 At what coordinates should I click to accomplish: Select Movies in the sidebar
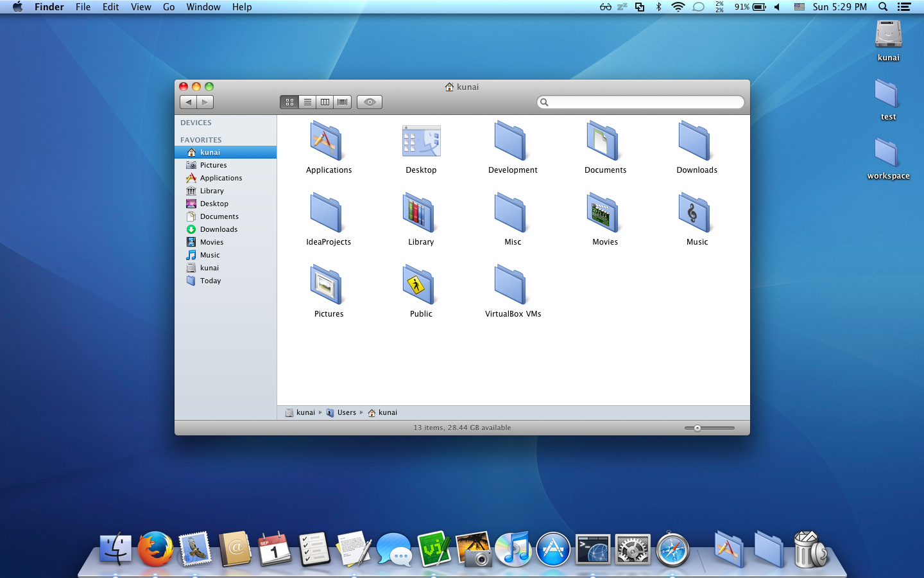(x=226, y=242)
